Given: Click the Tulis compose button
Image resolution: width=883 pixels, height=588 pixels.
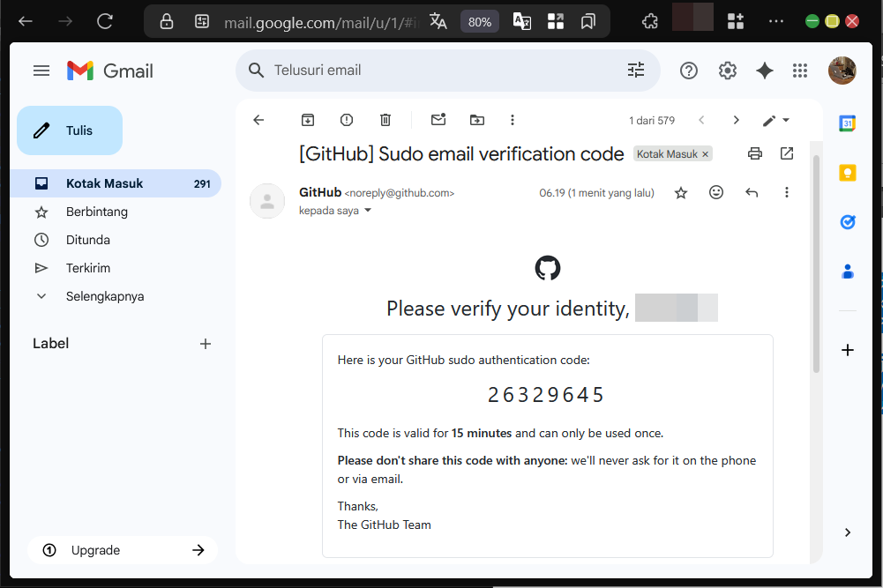Looking at the screenshot, I should pyautogui.click(x=70, y=130).
